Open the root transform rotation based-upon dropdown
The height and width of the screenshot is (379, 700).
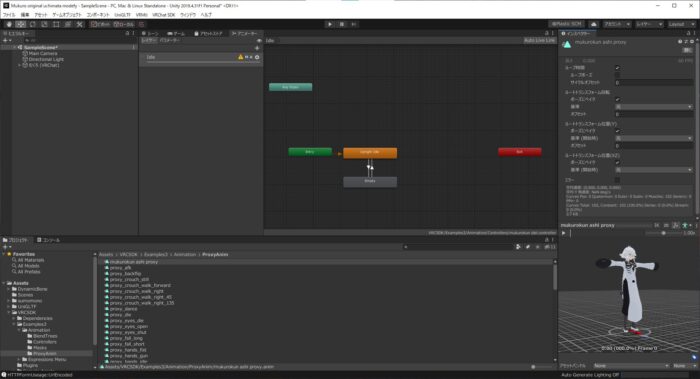pos(654,107)
